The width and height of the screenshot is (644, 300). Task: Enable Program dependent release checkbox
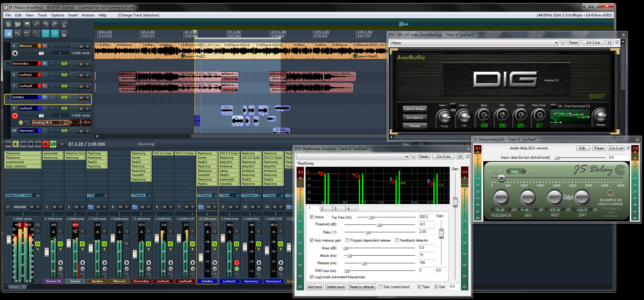click(347, 240)
